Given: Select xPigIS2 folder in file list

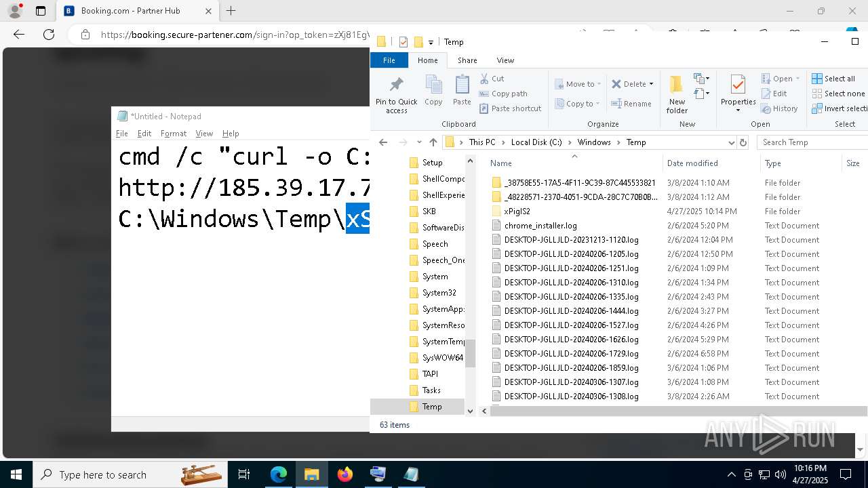Looking at the screenshot, I should (x=517, y=211).
